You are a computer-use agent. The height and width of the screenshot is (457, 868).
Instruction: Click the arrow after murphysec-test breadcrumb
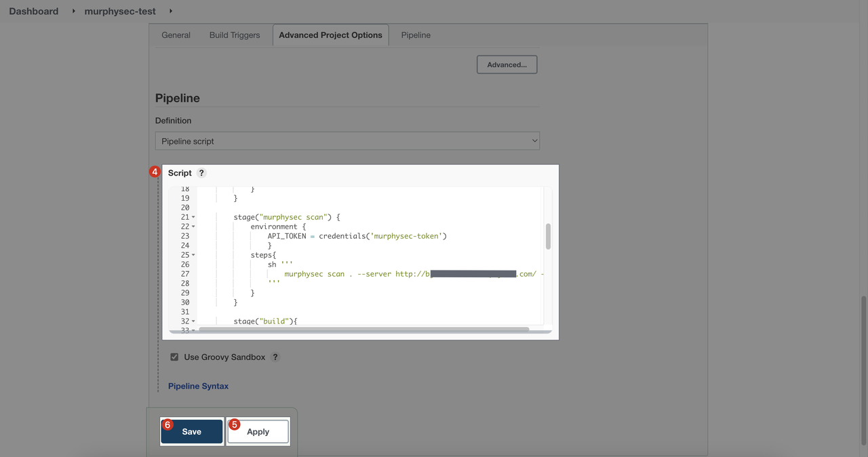click(170, 12)
